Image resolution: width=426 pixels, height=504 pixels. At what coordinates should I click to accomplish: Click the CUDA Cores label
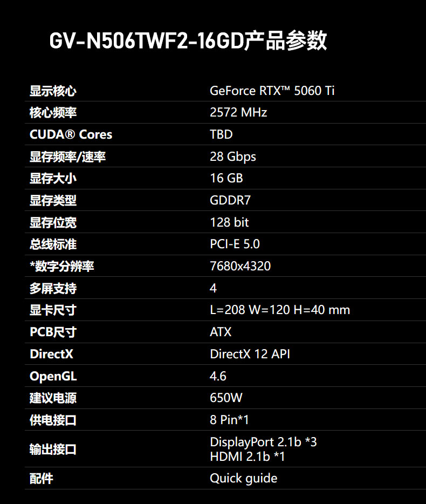coord(71,134)
